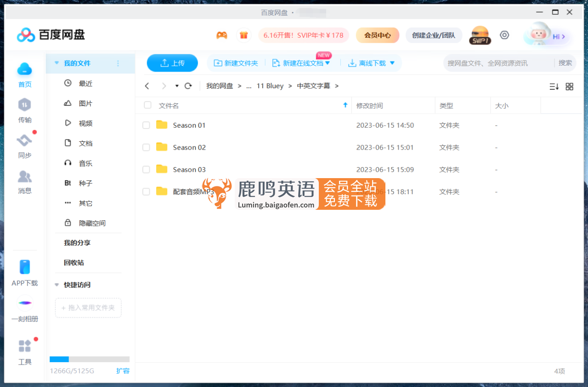Tick the checkbox for 配套音频MP3
The height and width of the screenshot is (387, 588).
pos(146,192)
